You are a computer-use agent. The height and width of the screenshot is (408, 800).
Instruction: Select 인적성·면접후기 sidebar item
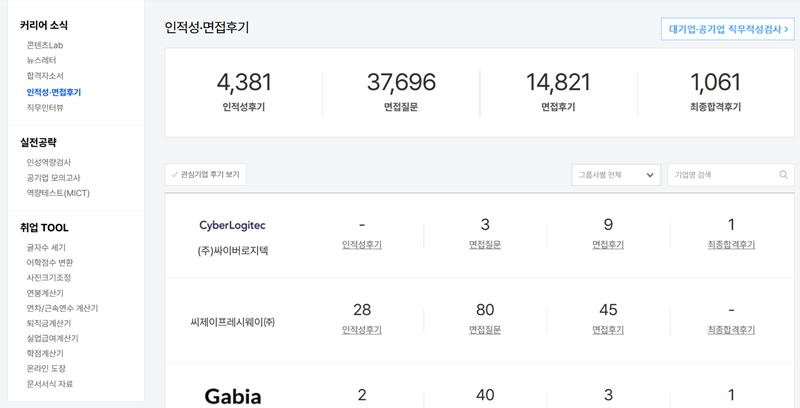(54, 92)
